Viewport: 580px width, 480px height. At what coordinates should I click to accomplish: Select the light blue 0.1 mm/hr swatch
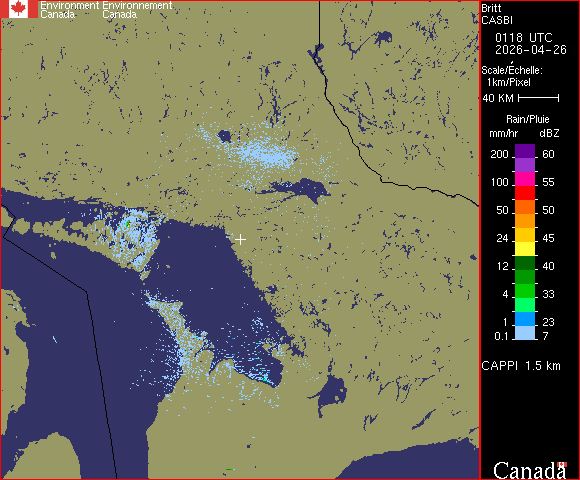click(x=525, y=333)
